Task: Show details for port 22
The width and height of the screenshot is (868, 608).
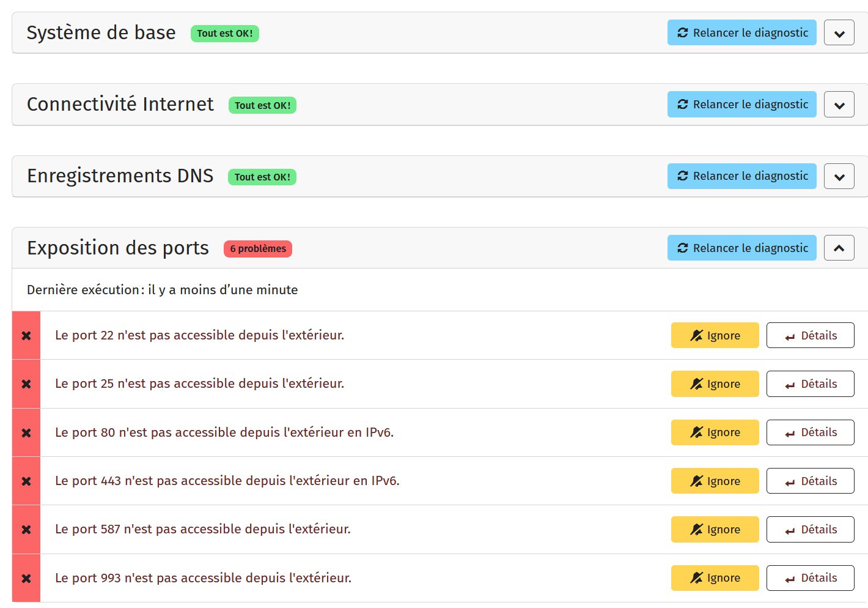Action: click(810, 335)
